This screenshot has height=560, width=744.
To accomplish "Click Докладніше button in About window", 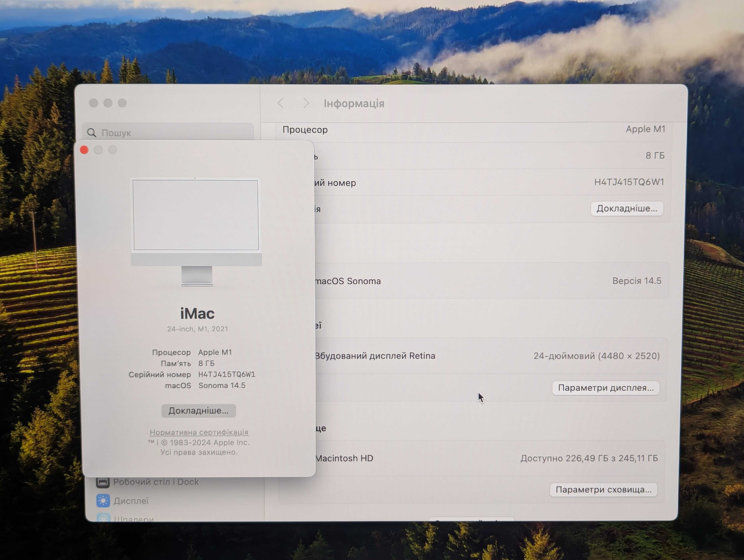I will [198, 410].
